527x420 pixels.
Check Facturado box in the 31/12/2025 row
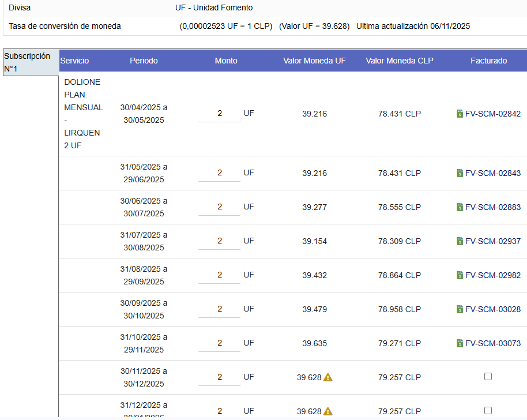coord(488,410)
